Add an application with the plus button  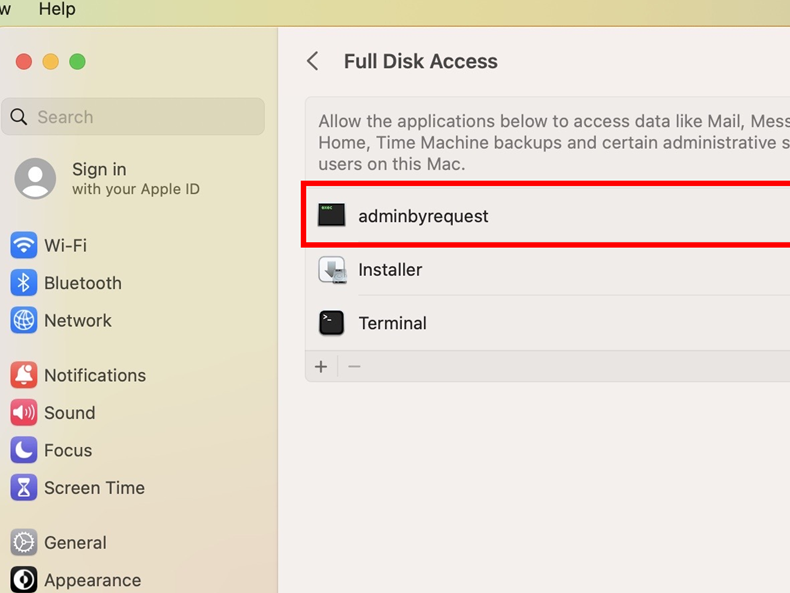pos(321,366)
